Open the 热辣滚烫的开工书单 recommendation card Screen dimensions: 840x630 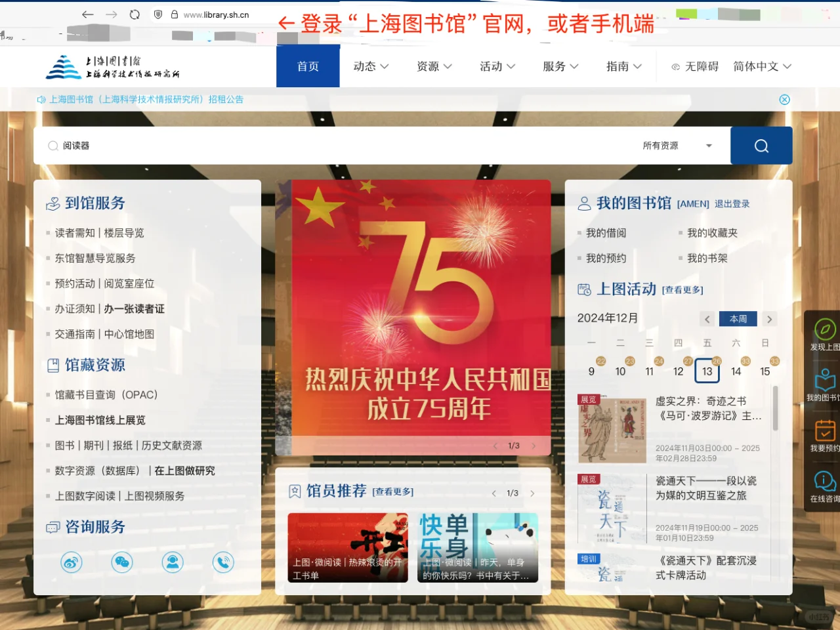click(x=348, y=548)
